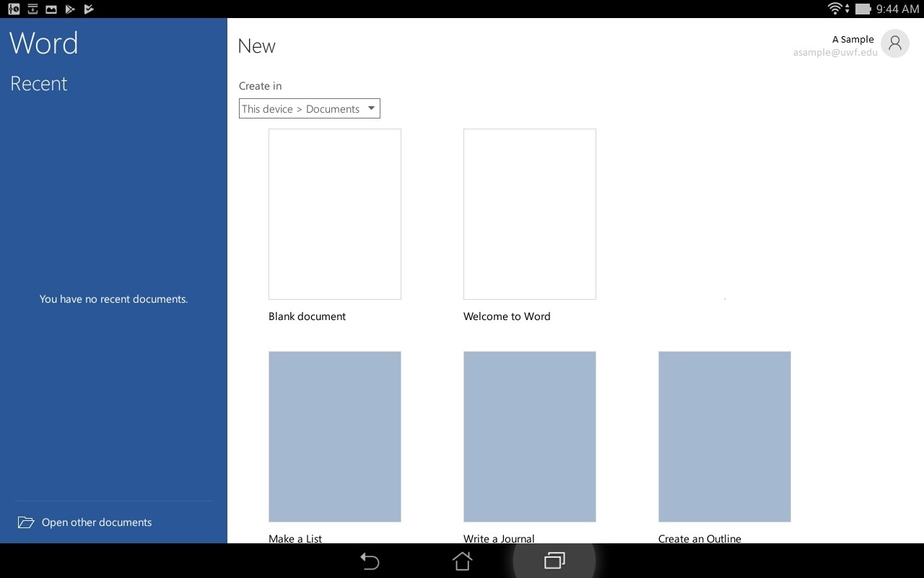924x578 pixels.
Task: Choose the Make a List template thumbnail
Action: click(335, 436)
